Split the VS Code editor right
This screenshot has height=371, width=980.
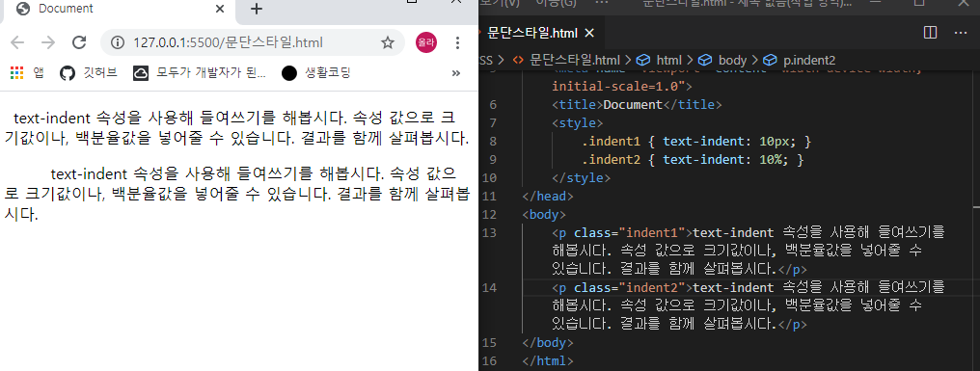point(930,33)
